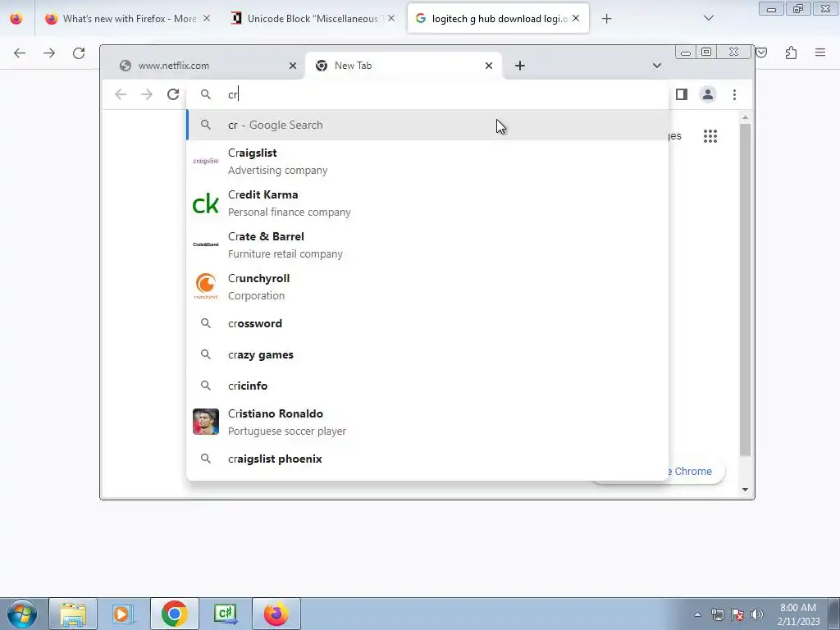Viewport: 840px width, 630px height.
Task: Open Chrome's profile avatar icon
Action: point(708,95)
